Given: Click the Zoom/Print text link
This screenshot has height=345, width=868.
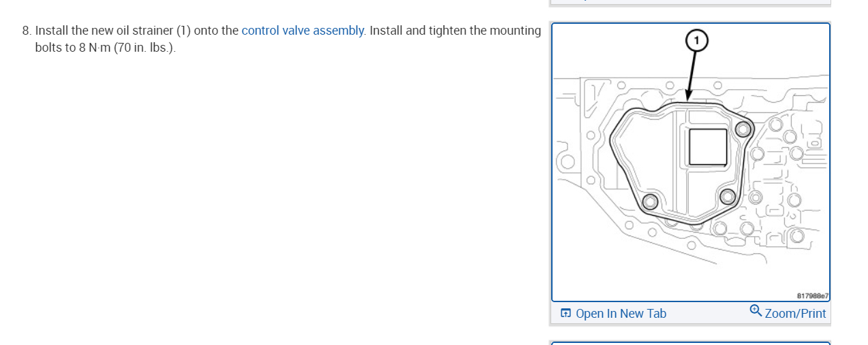Looking at the screenshot, I should [795, 314].
